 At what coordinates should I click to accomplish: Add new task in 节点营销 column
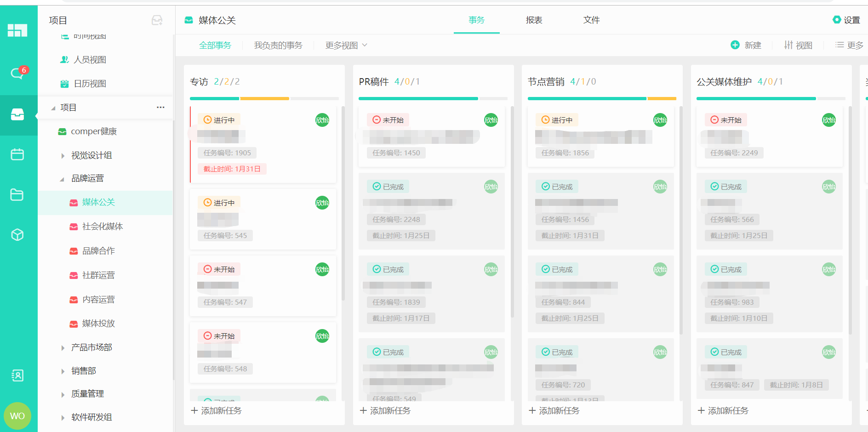554,410
